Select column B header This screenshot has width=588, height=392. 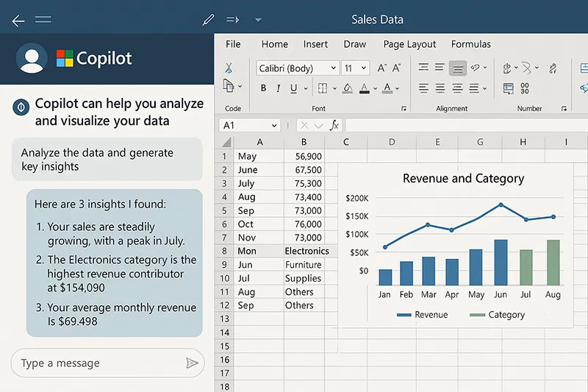[x=304, y=142]
